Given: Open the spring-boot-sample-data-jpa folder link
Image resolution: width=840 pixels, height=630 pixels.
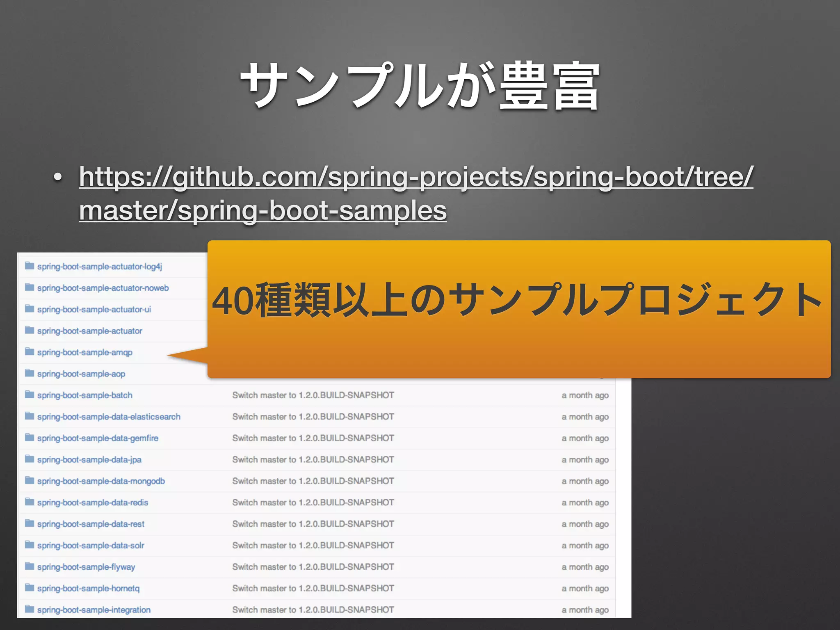Looking at the screenshot, I should pos(89,459).
